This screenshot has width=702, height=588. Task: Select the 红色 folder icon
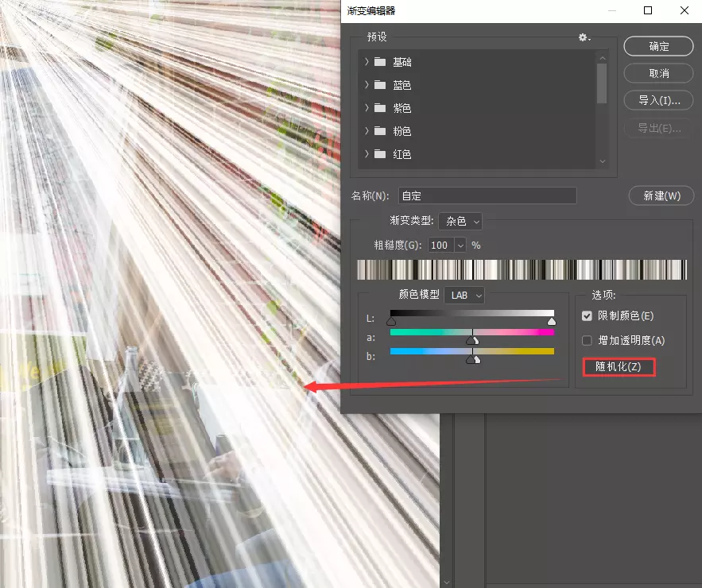(x=380, y=154)
